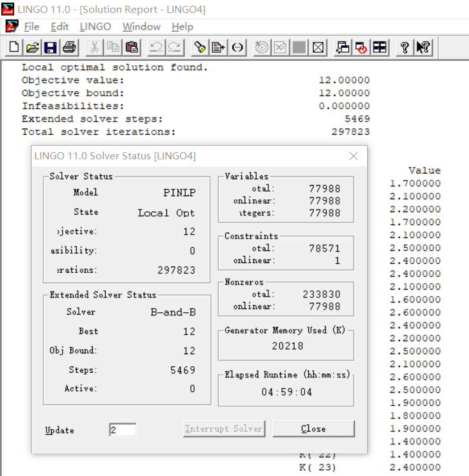The height and width of the screenshot is (476, 469).
Task: Click the Interrupt Solver button
Action: (224, 429)
